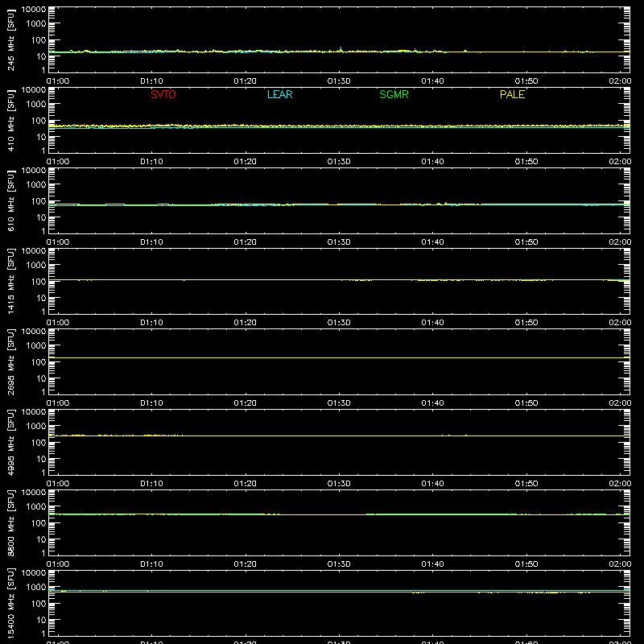Select the 610 MHz [SFU] axis title
644x644 pixels.
[10, 200]
